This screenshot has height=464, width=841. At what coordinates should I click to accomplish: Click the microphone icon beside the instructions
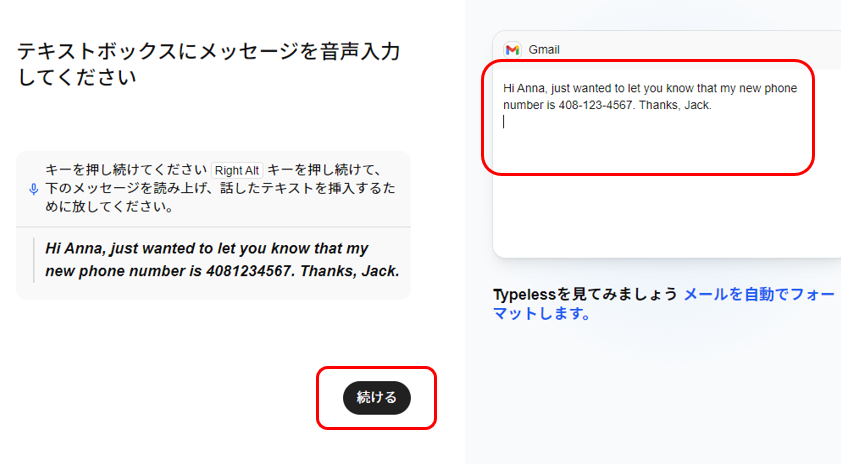point(33,189)
